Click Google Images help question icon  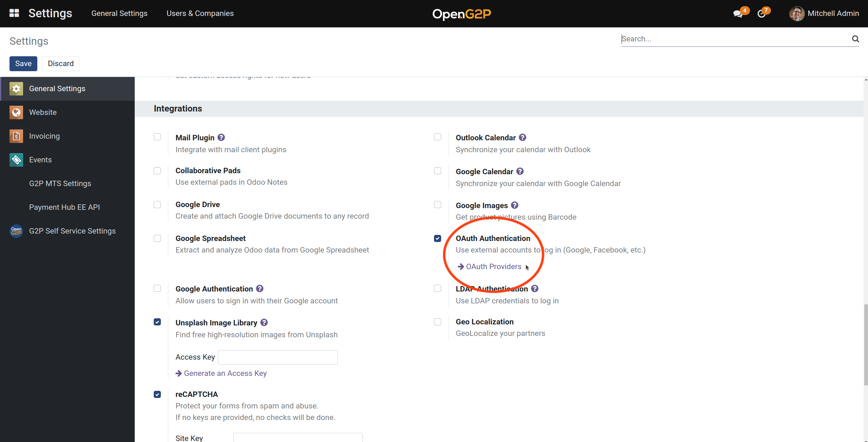pos(515,205)
